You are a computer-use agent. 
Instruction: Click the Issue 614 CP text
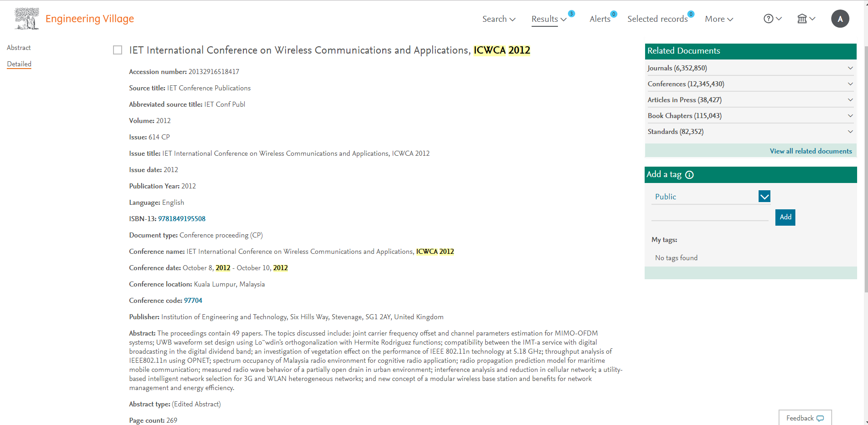(149, 137)
